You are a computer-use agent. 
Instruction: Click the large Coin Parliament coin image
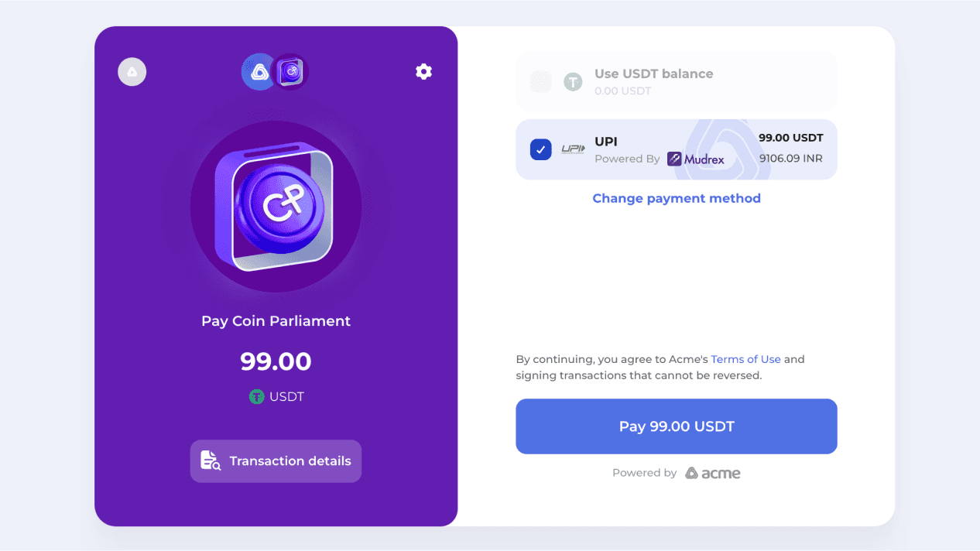[276, 207]
